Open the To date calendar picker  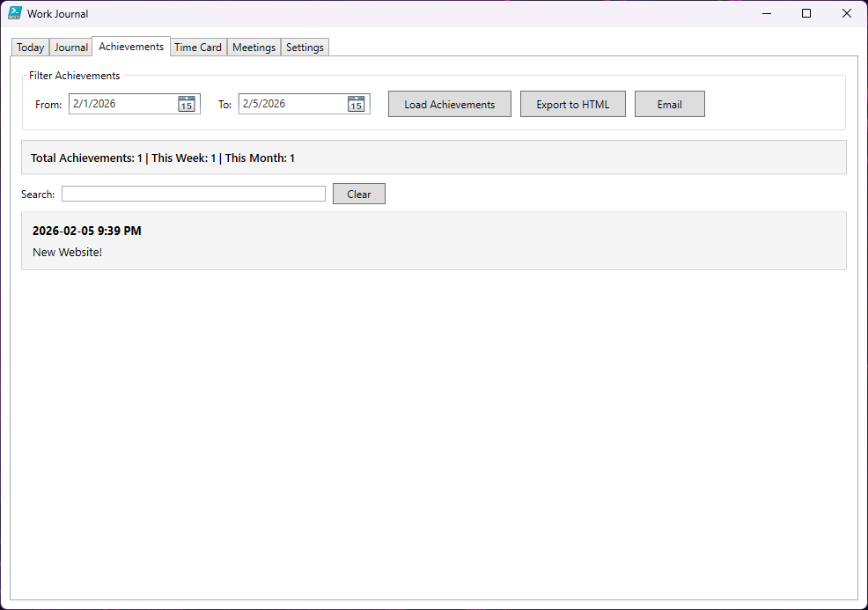(x=356, y=104)
